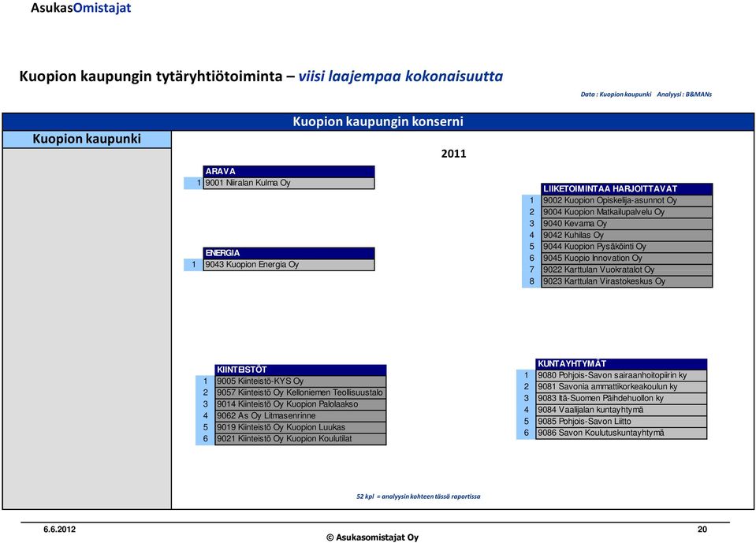Click the ARAVA group header
Screen dimensions: 756x543
point(289,172)
